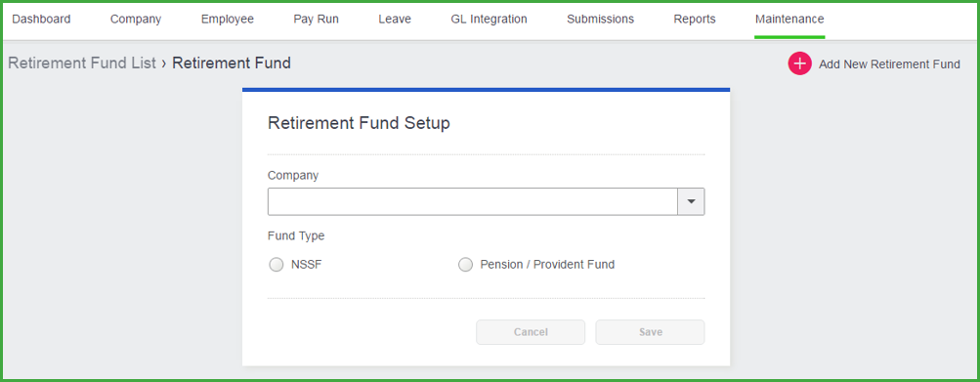
Task: Expand the Company dropdown arrow
Action: pyautogui.click(x=691, y=202)
